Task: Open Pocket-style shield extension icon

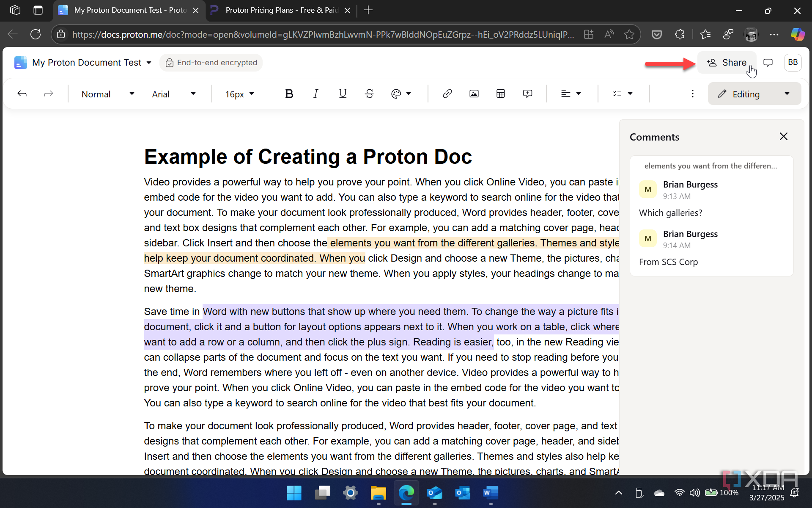Action: point(656,34)
